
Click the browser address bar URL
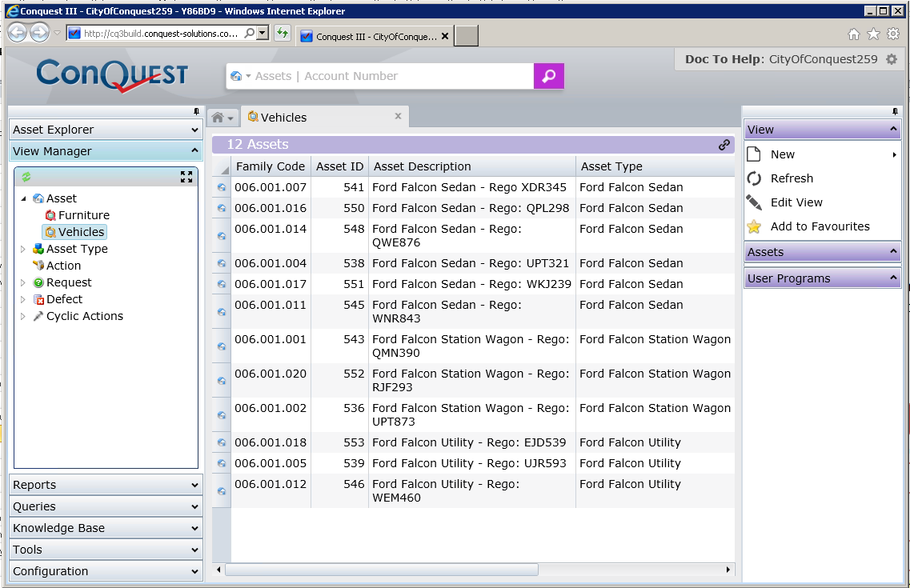click(x=161, y=34)
